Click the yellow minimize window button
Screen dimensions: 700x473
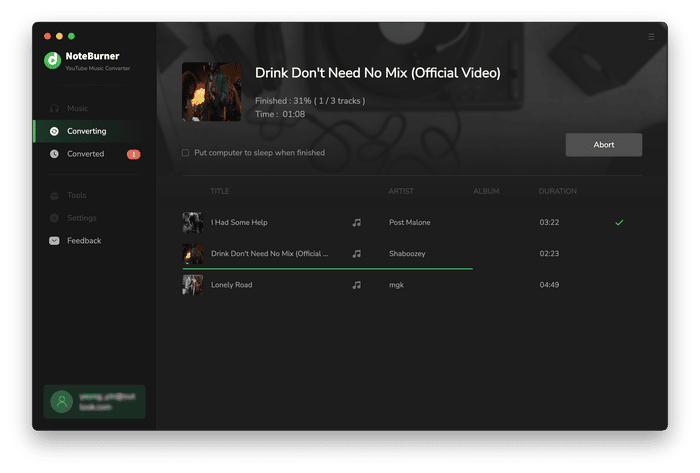click(59, 36)
